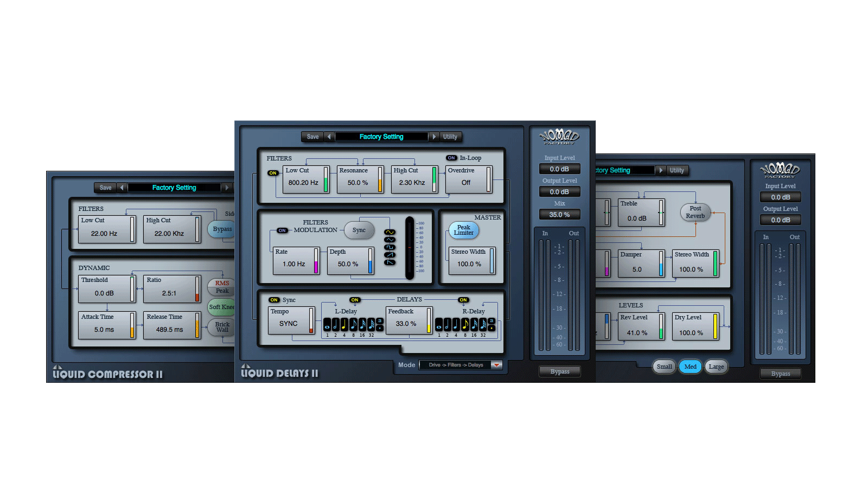
Task: Open Liquid Compressor Factory Setting preset list
Action: click(x=174, y=188)
